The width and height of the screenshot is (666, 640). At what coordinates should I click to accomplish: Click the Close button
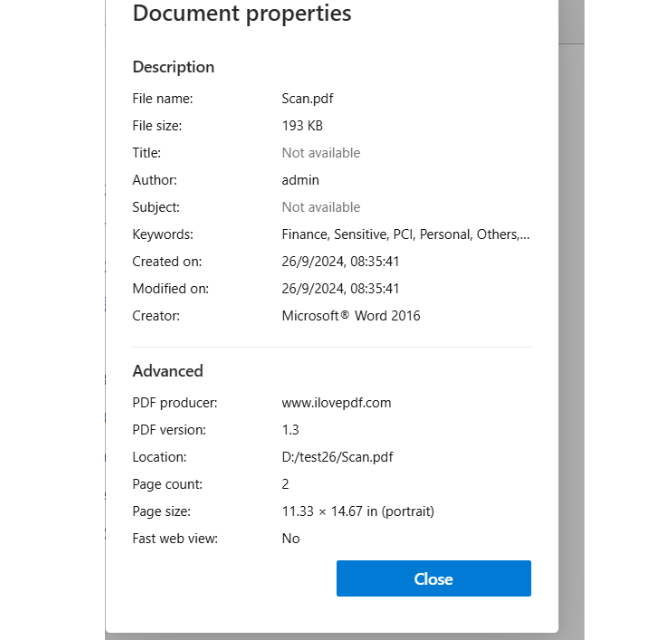click(x=433, y=579)
